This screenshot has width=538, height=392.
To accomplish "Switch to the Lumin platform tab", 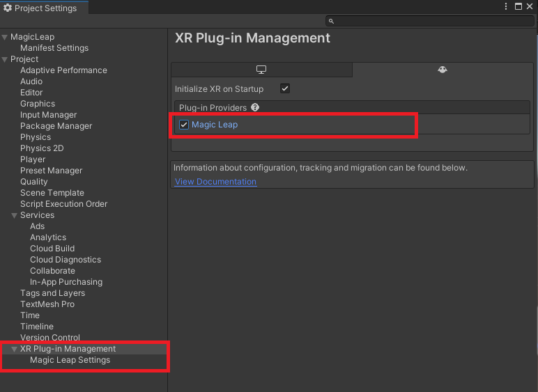I will click(x=443, y=70).
